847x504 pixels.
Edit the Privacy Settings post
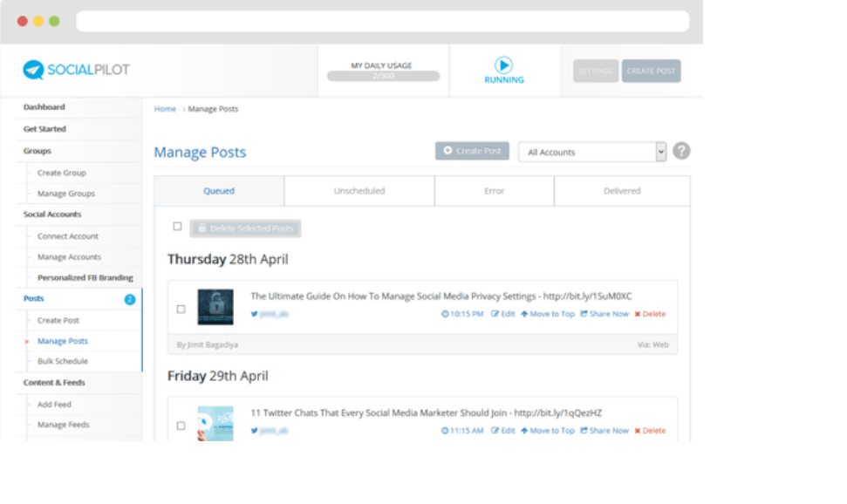point(503,314)
